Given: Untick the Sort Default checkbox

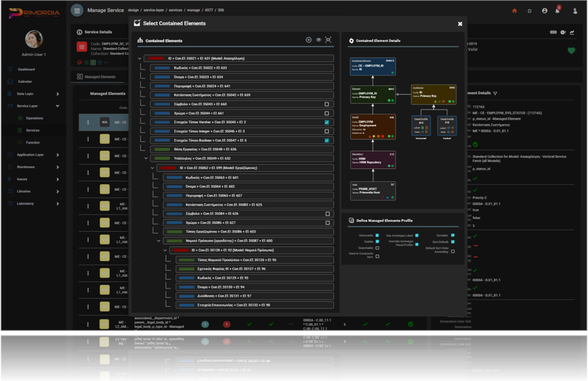Looking at the screenshot, I should [x=453, y=242].
